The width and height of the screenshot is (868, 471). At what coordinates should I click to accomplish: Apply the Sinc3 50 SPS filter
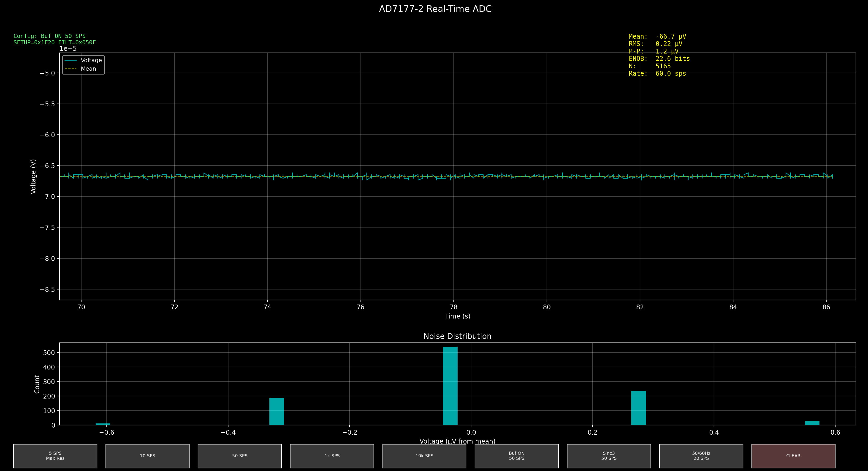(609, 456)
